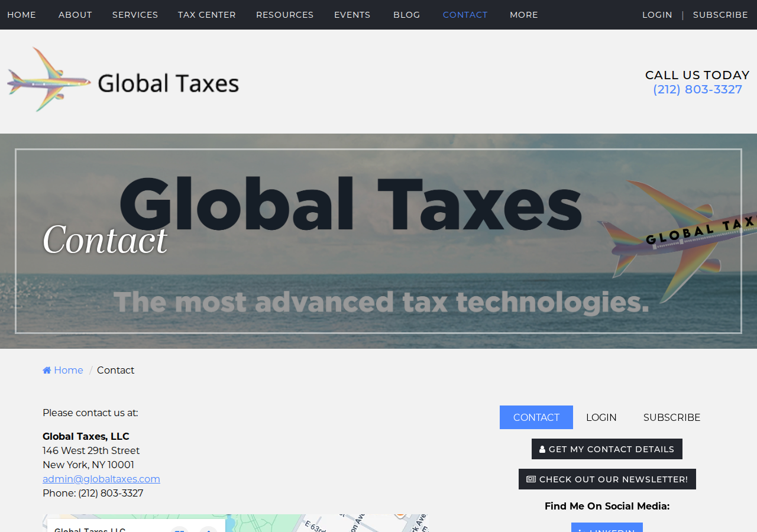Viewport: 757px width, 532px height.
Task: Click the "New York, NY 10001" text
Action: [x=88, y=465]
